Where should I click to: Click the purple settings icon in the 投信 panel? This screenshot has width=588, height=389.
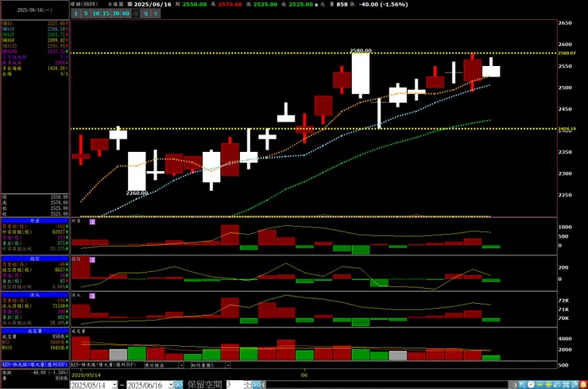point(92,260)
